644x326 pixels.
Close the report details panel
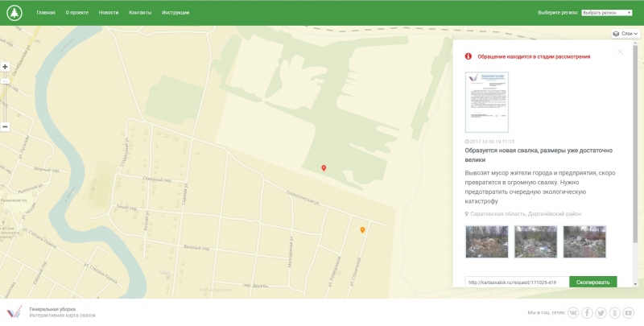pos(620,52)
